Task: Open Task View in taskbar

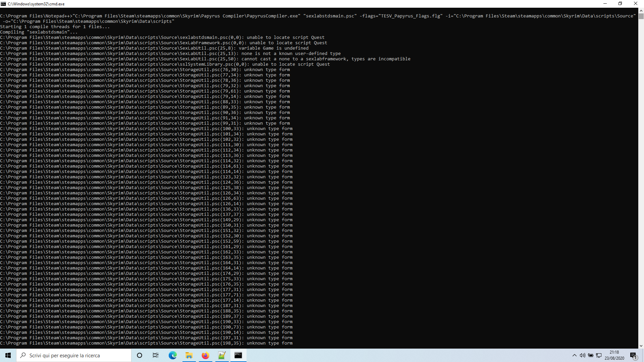Action: click(156, 355)
